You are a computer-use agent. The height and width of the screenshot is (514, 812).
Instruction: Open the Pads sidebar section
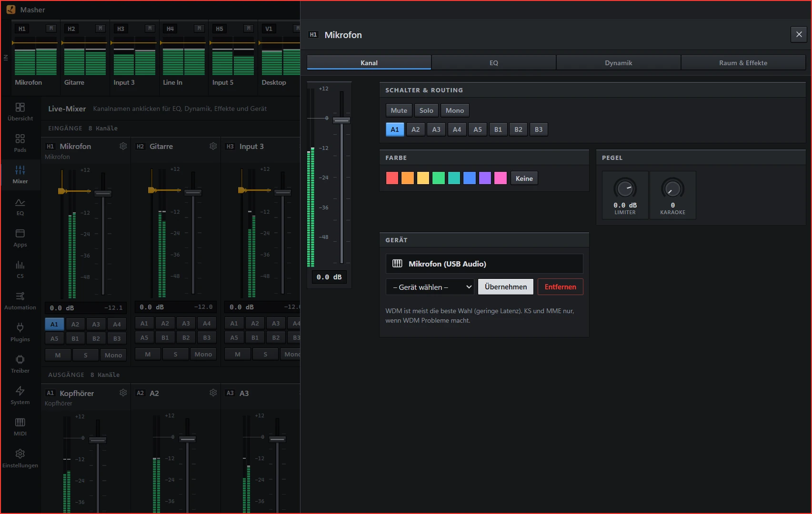(20, 143)
